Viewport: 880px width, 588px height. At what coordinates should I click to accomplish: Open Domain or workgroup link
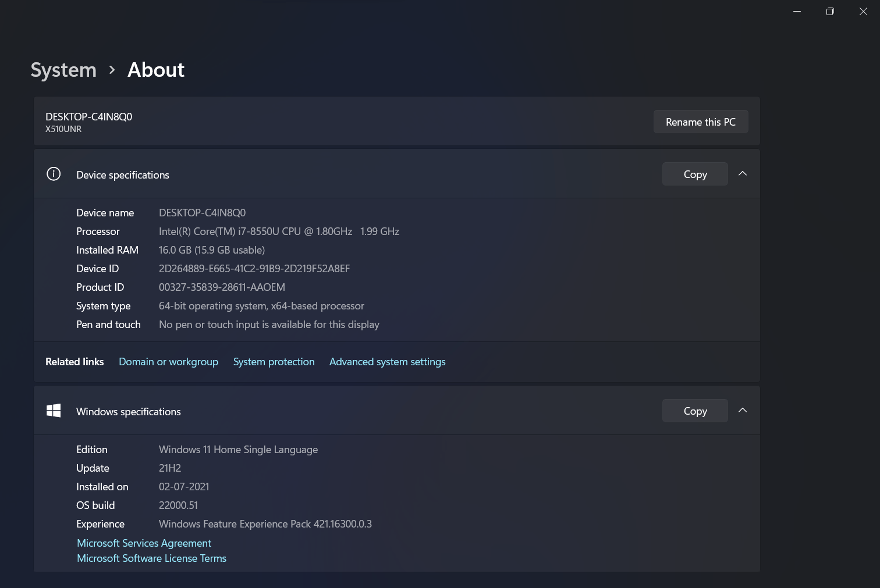click(x=169, y=362)
